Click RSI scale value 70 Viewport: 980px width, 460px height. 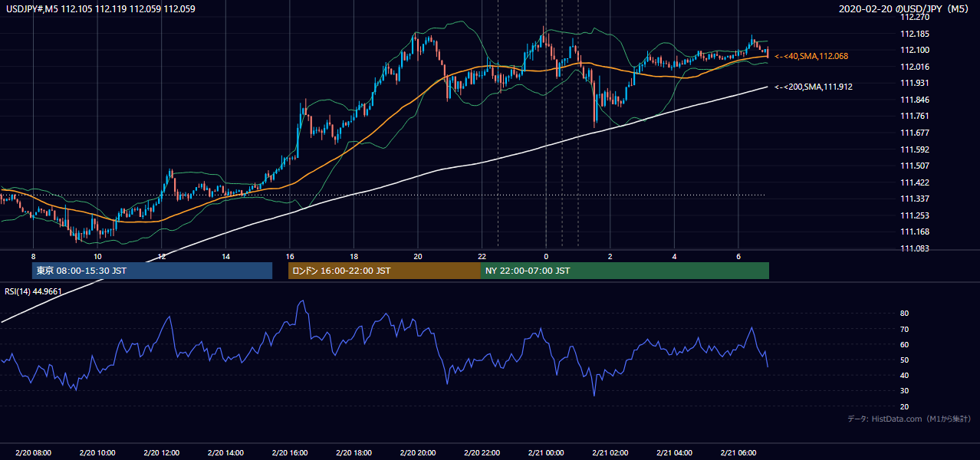tap(904, 329)
